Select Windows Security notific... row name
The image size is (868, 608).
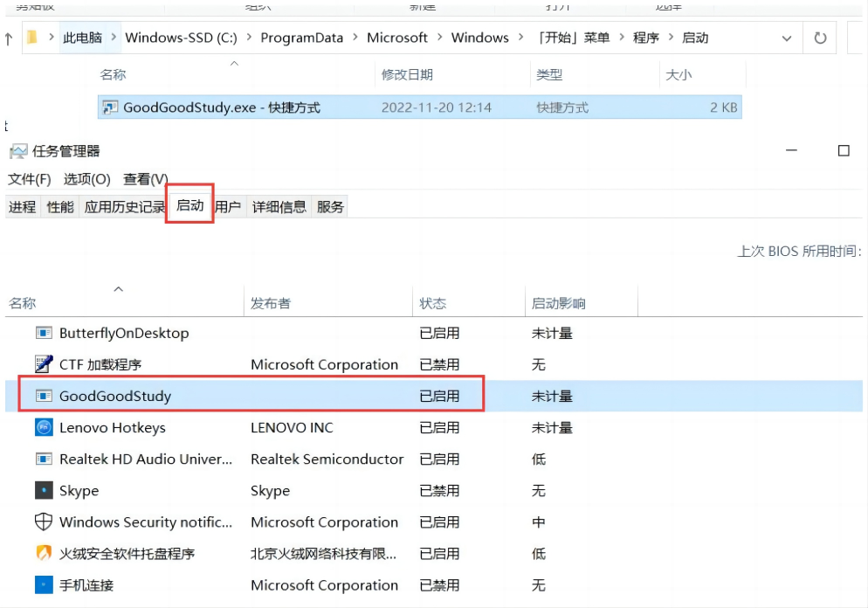(146, 522)
